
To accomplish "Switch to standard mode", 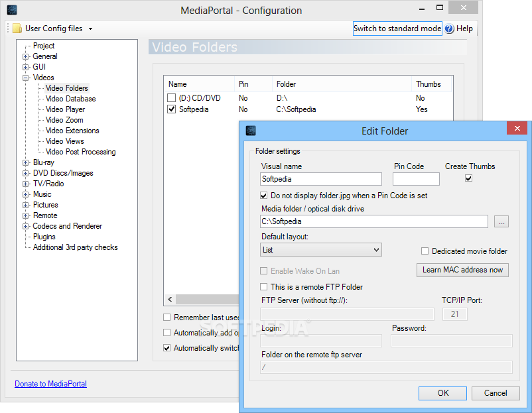I will pyautogui.click(x=397, y=29).
